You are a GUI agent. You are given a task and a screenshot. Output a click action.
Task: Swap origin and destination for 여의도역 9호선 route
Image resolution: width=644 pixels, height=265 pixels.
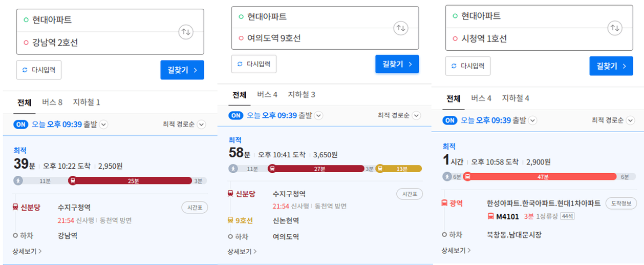[x=401, y=28]
